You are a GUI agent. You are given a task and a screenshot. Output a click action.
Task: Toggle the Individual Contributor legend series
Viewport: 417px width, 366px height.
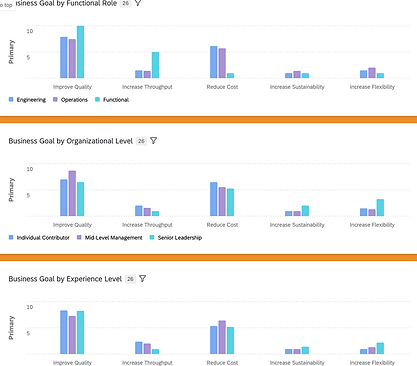point(39,238)
